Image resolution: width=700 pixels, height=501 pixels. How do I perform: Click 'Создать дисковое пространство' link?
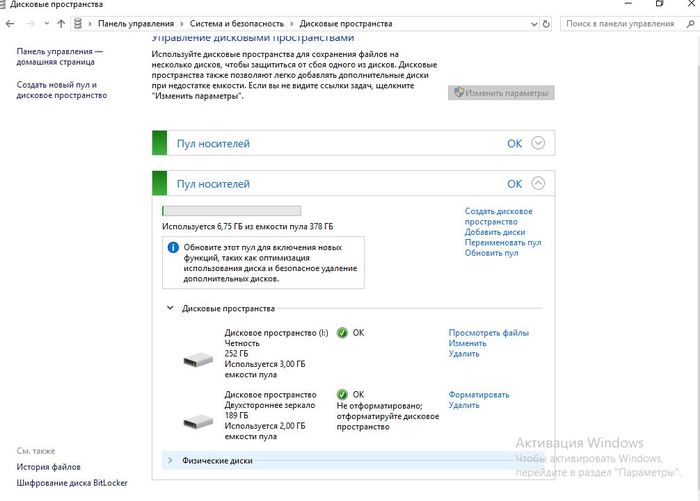pyautogui.click(x=498, y=217)
